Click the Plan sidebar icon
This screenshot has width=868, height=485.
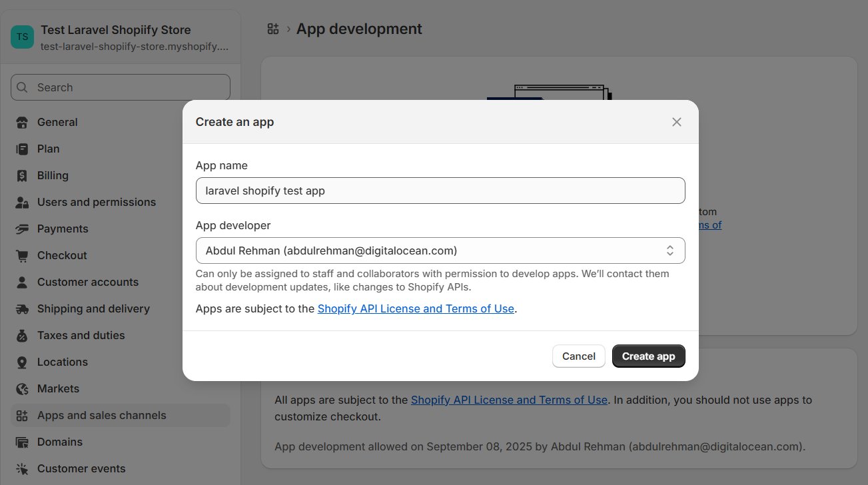click(x=22, y=149)
